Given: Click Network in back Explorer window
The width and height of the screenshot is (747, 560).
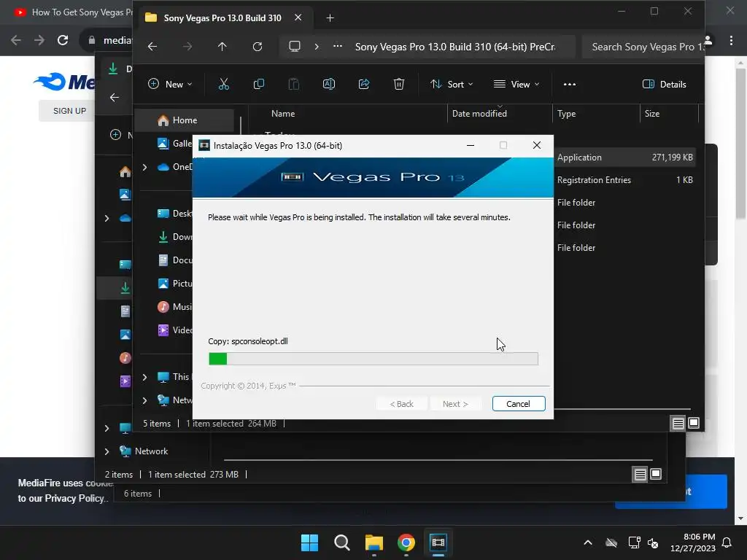Looking at the screenshot, I should (151, 451).
